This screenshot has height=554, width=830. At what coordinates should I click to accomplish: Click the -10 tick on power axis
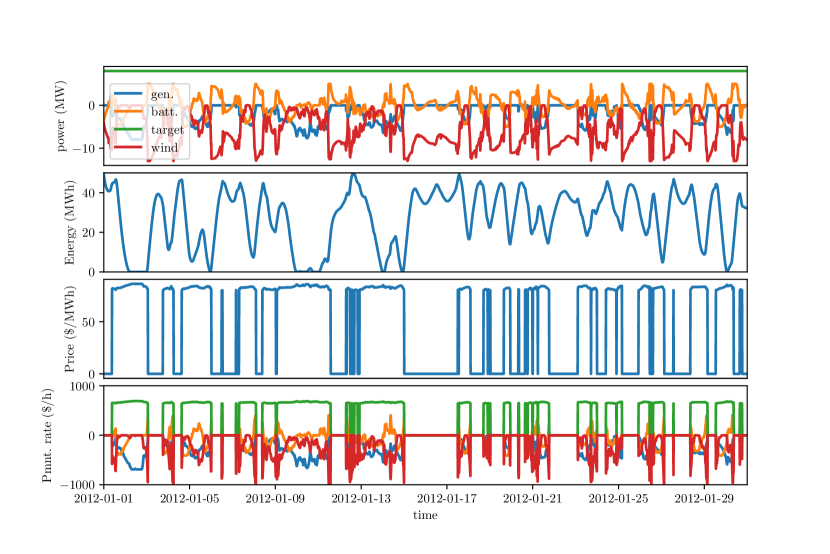pyautogui.click(x=84, y=148)
